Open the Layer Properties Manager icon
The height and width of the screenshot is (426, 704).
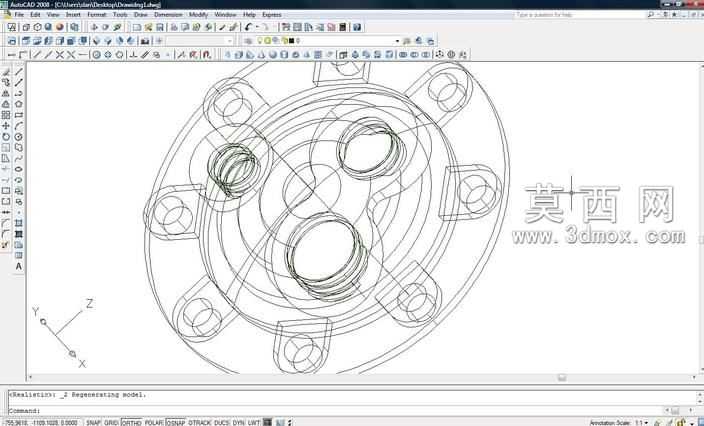click(x=248, y=41)
